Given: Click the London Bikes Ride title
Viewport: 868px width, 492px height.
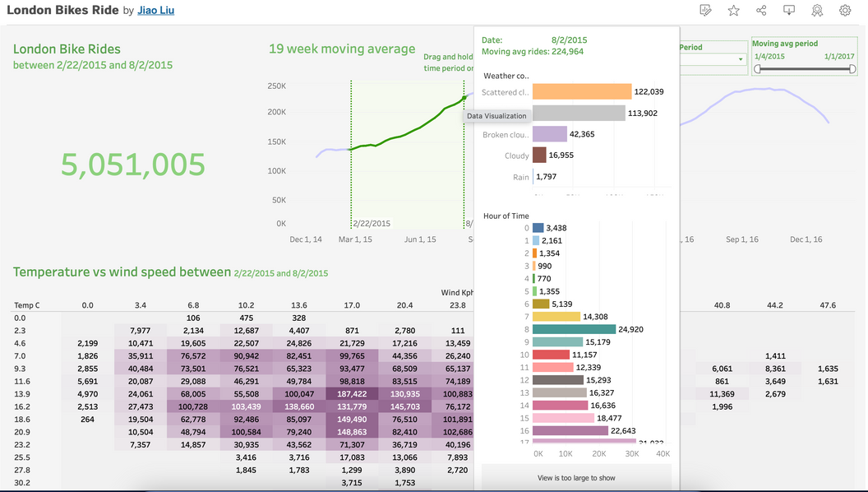Looking at the screenshot, I should click(62, 10).
